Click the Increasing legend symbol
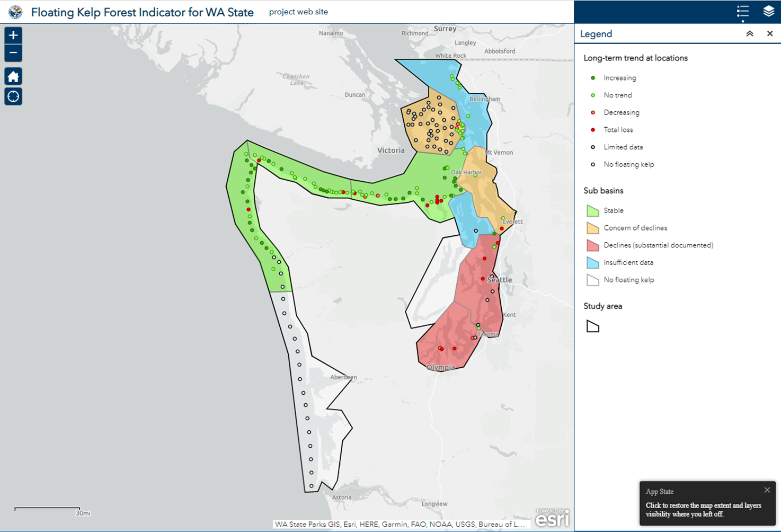 [x=593, y=78]
